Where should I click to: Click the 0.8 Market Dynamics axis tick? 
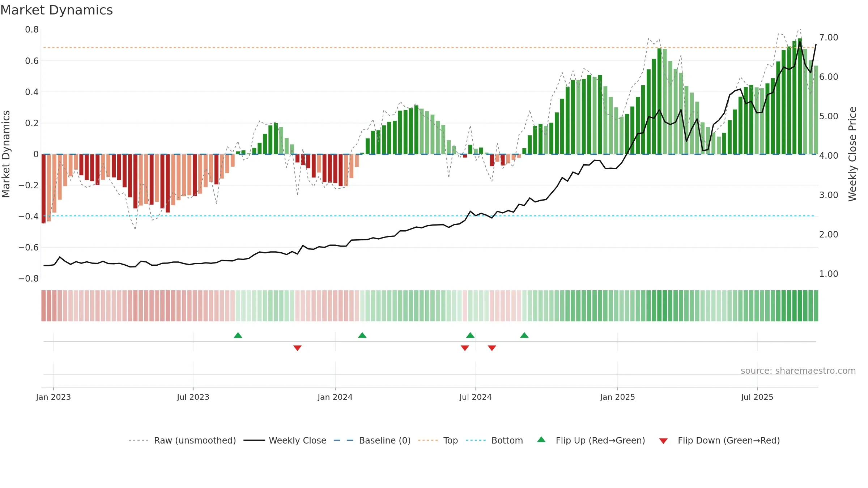point(32,30)
